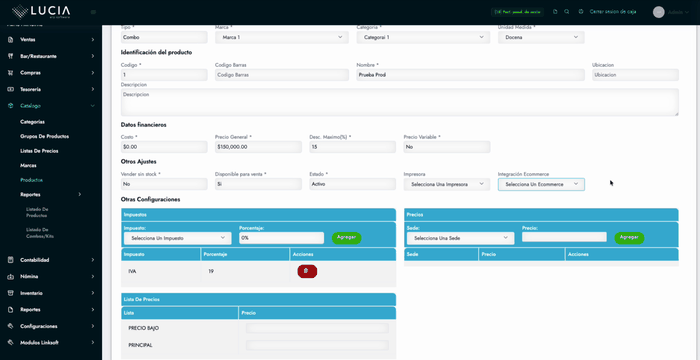The height and width of the screenshot is (360, 700).
Task: Click the Precio input in Precios panel
Action: tap(564, 237)
